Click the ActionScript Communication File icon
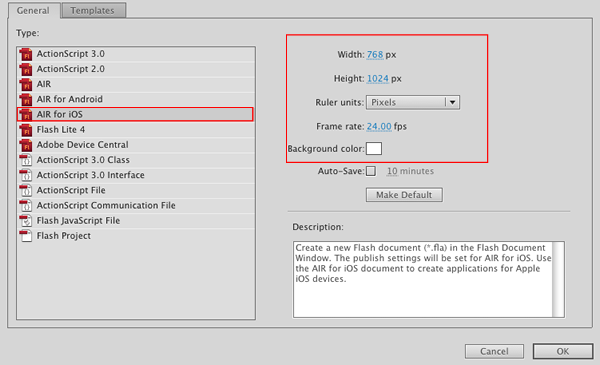The height and width of the screenshot is (365, 600). [26, 205]
